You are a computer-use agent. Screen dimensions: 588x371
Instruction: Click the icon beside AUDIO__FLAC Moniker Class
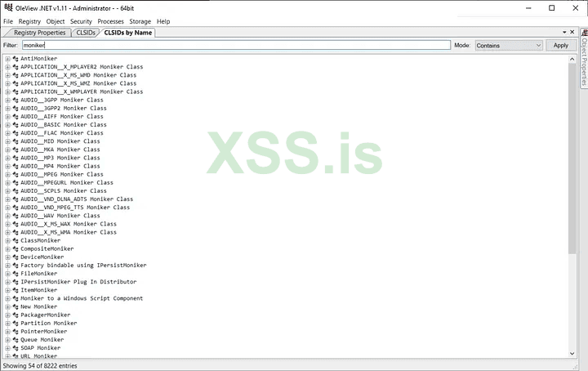pos(16,133)
